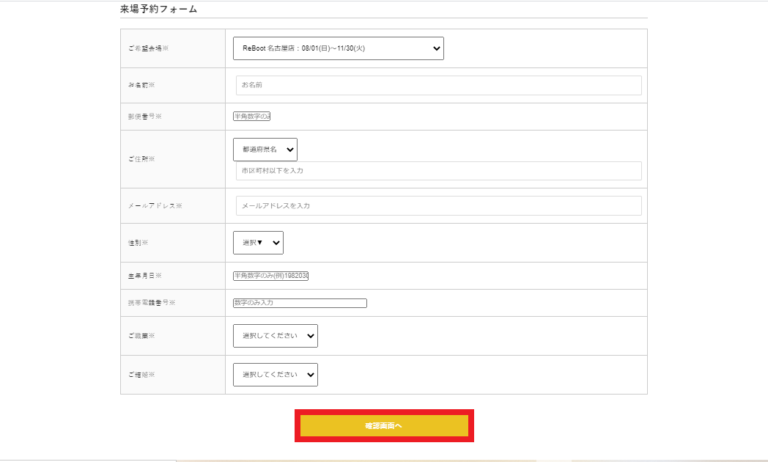Click the メールアドレス※ row label
This screenshot has width=768, height=462.
[x=154, y=206]
